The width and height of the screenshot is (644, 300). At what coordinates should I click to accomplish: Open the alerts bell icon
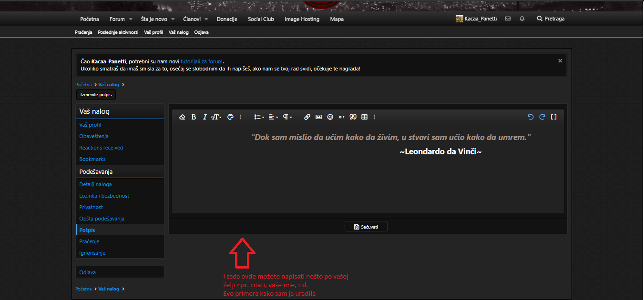coord(522,19)
